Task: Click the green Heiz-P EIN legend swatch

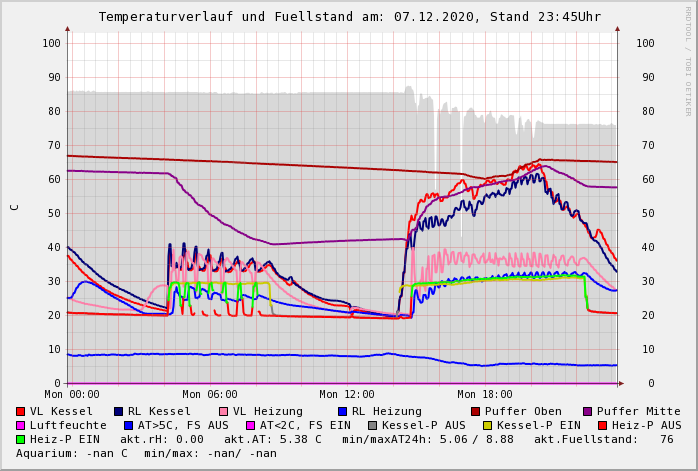Action: (x=21, y=439)
